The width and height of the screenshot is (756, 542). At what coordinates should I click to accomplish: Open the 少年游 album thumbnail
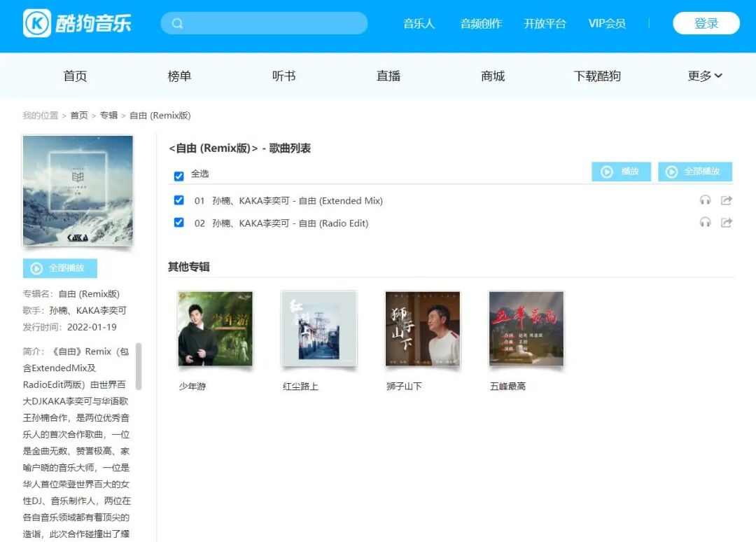click(x=215, y=328)
